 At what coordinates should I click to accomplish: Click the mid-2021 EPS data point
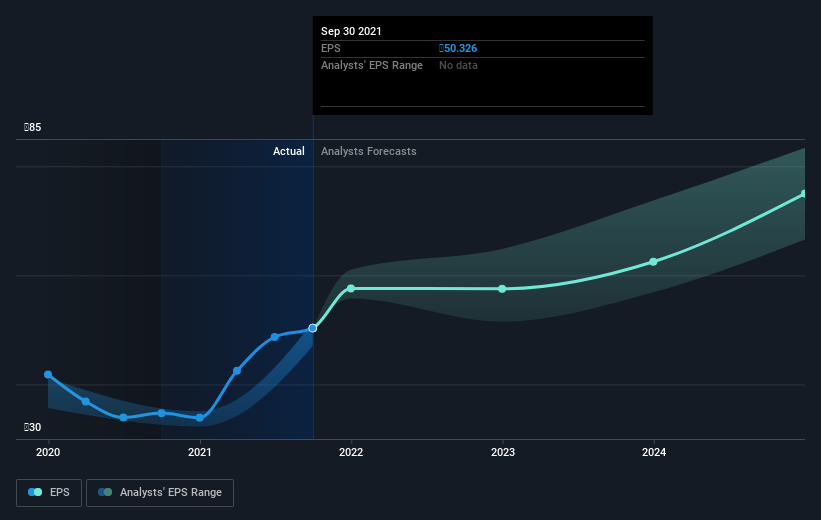[x=274, y=337]
